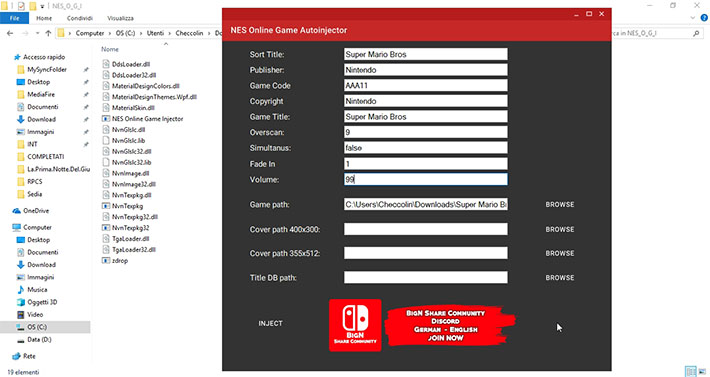Browse for Cover path 400x300
Viewport: 710px width, 377px height.
tap(560, 229)
